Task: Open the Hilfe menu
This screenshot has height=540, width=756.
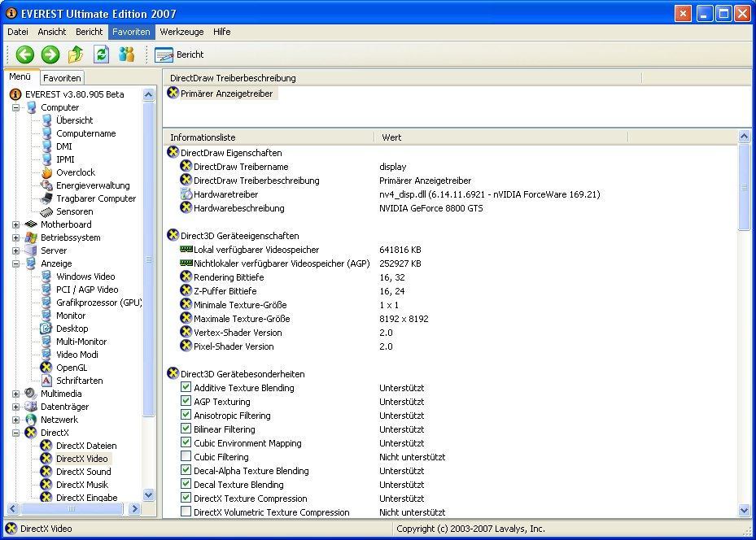Action: (x=222, y=32)
